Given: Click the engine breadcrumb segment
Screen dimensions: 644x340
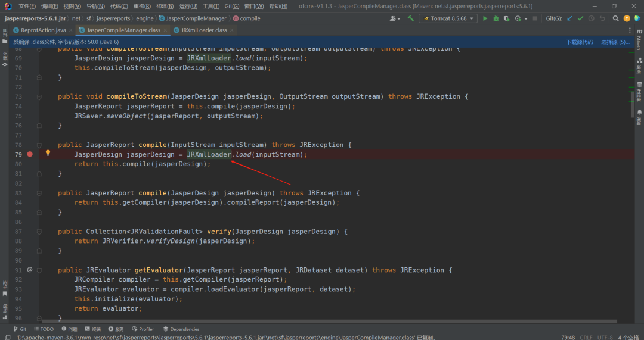Looking at the screenshot, I should point(144,18).
